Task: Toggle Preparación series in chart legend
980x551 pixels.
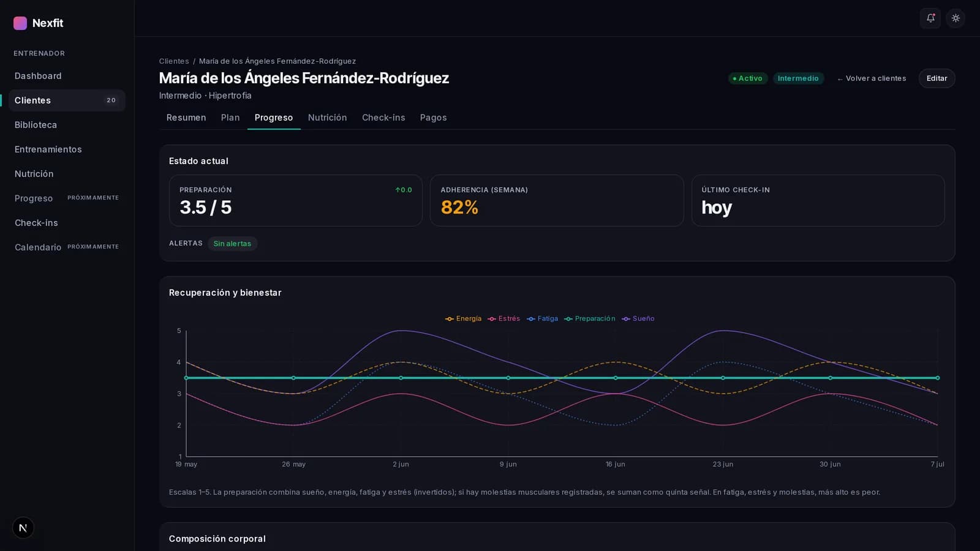Action: (x=589, y=318)
